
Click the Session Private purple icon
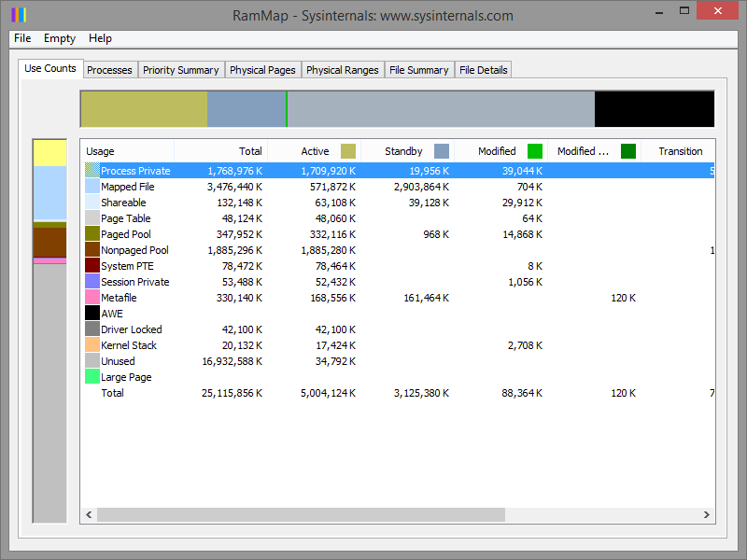(x=92, y=282)
